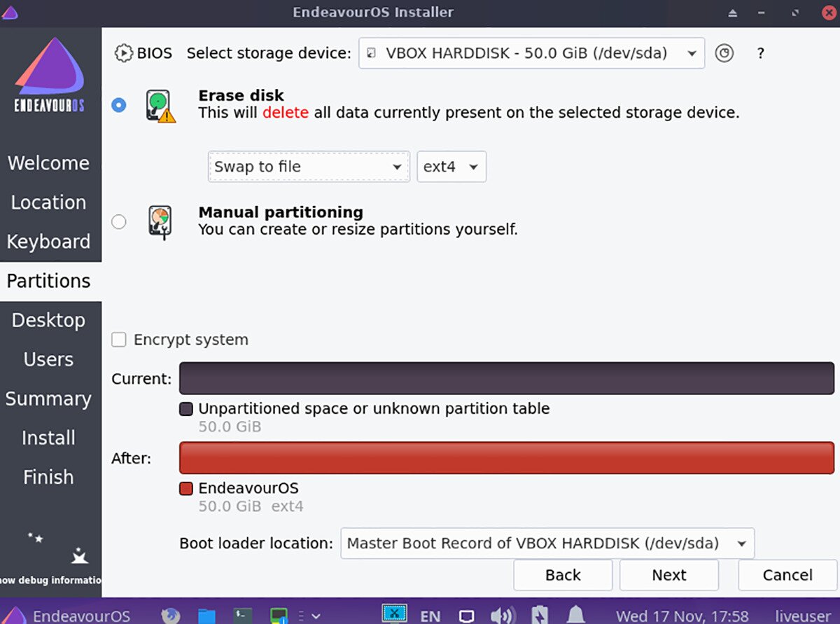Click the BIOS gear icon
The width and height of the screenshot is (840, 624).
(124, 53)
